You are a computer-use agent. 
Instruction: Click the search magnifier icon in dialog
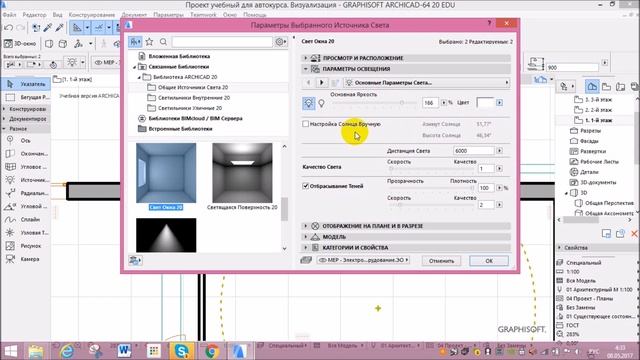click(x=163, y=42)
